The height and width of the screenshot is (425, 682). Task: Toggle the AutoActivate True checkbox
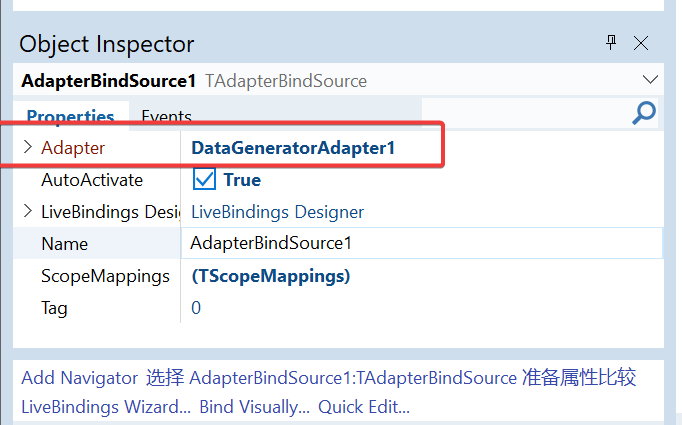pos(204,180)
